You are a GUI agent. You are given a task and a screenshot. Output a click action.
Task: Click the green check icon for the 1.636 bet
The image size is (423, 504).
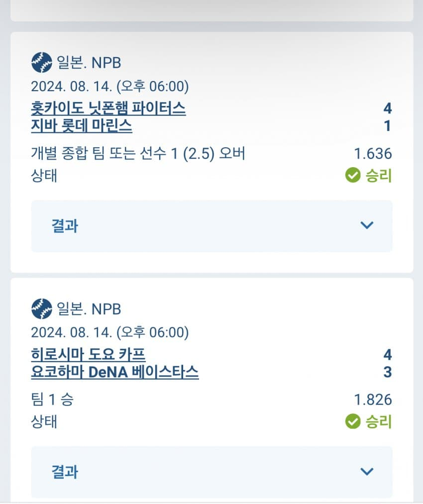coord(353,175)
